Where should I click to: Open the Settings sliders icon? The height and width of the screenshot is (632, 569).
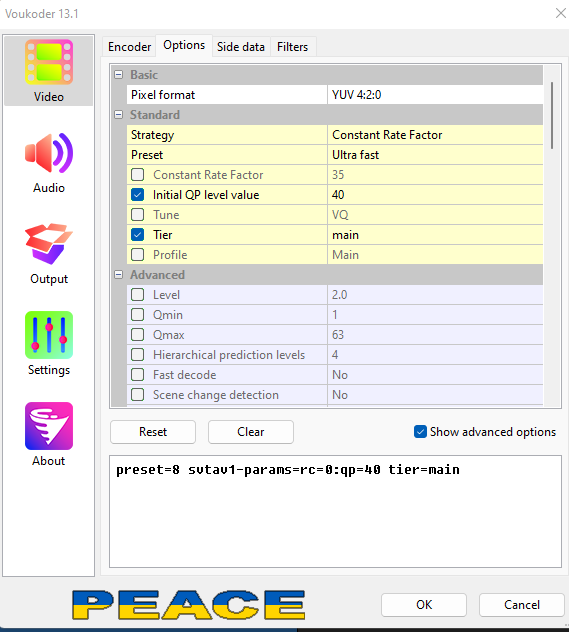tap(49, 335)
